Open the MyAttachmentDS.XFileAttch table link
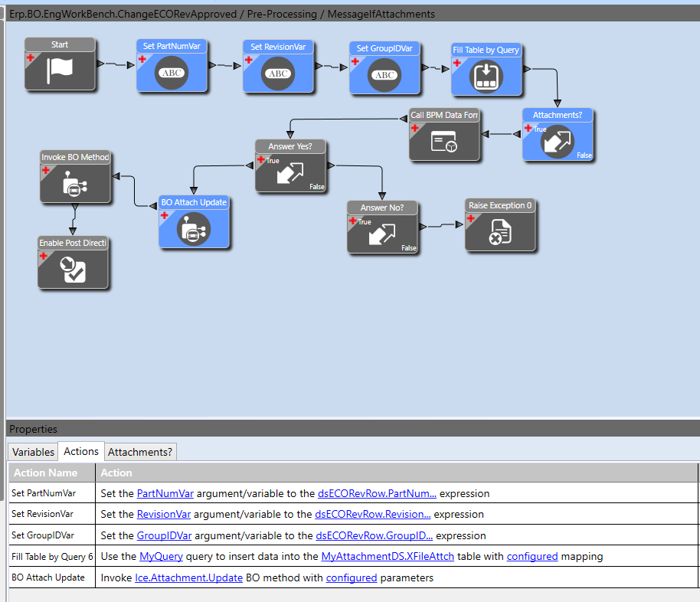Image resolution: width=700 pixels, height=602 pixels. click(x=388, y=557)
